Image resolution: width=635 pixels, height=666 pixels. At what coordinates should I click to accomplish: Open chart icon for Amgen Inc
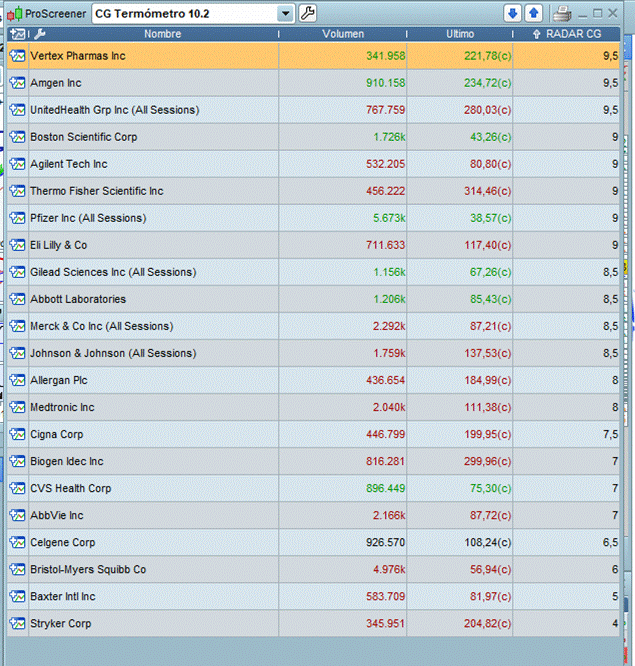pos(17,83)
